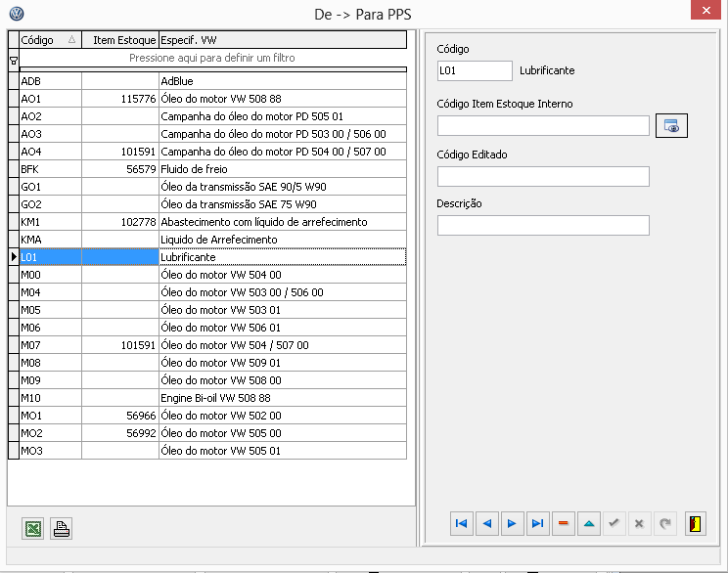Select 'Óleo da transmissão SAE 90/5 W90'

(x=282, y=187)
